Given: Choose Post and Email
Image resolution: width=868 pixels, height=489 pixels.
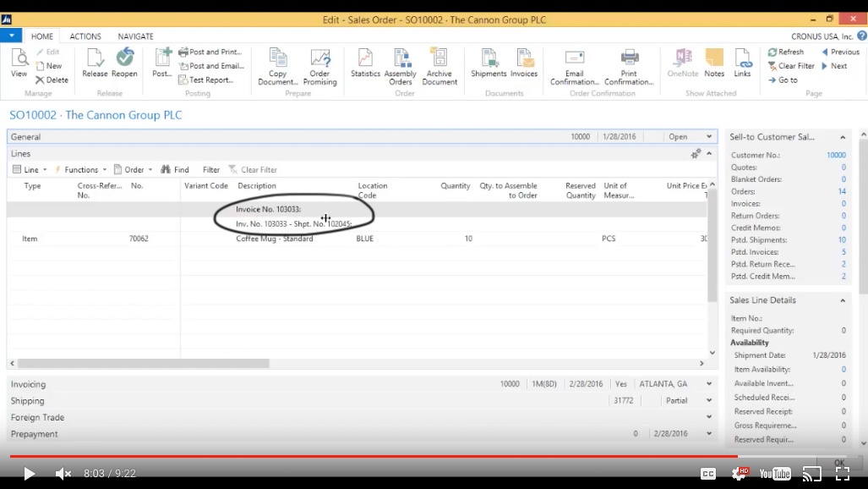Looking at the screenshot, I should point(211,66).
